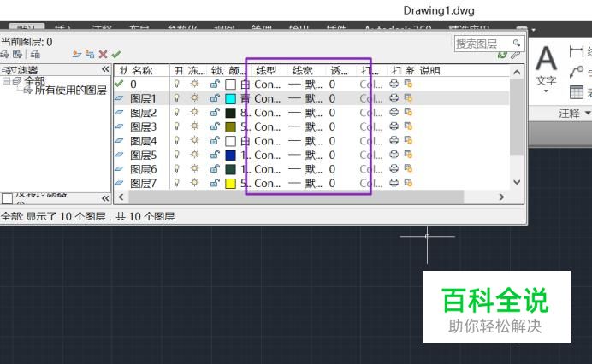Viewport: 592px width, 364px height.
Task: Turn off 图层1 light bulb
Action: 176,98
